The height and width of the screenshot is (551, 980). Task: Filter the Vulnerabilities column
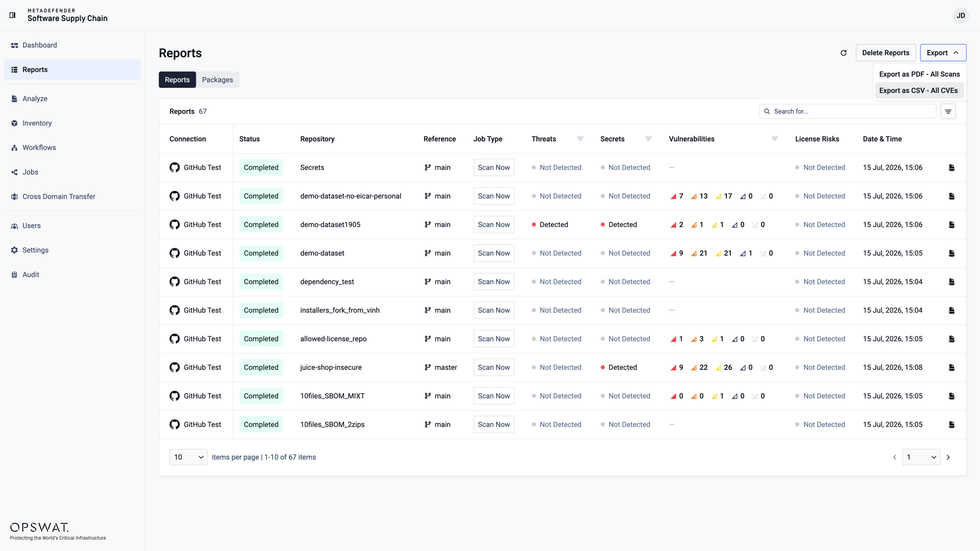774,139
